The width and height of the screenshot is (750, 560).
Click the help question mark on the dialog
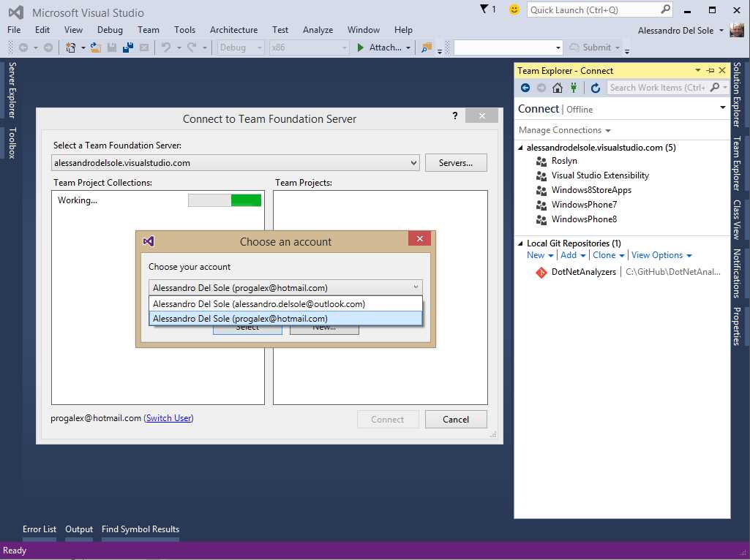pyautogui.click(x=454, y=116)
